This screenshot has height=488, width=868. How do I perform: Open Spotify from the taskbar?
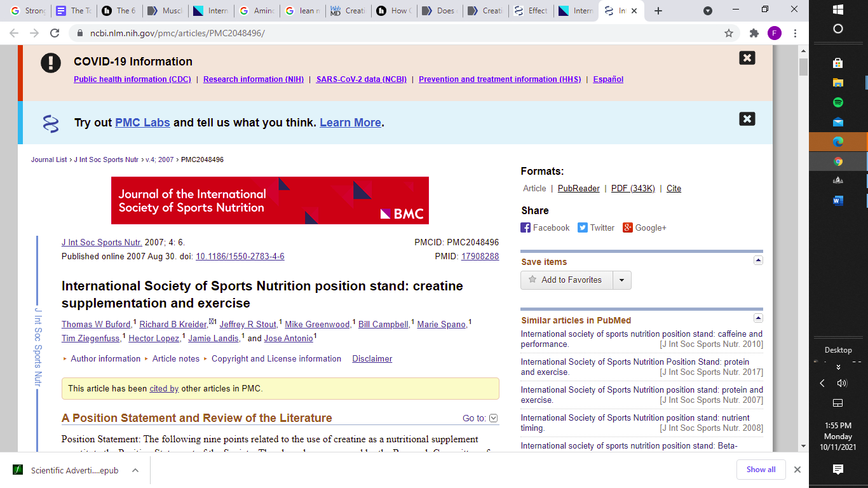837,102
